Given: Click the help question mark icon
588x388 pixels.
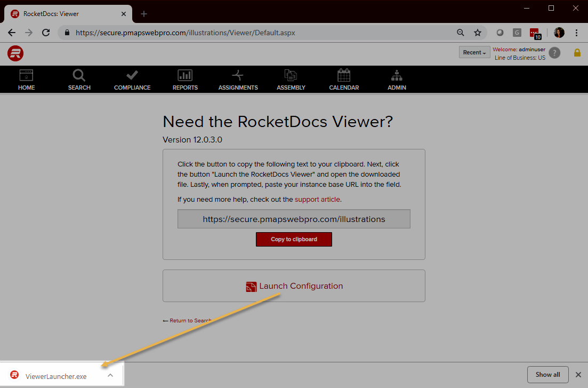Looking at the screenshot, I should [554, 53].
